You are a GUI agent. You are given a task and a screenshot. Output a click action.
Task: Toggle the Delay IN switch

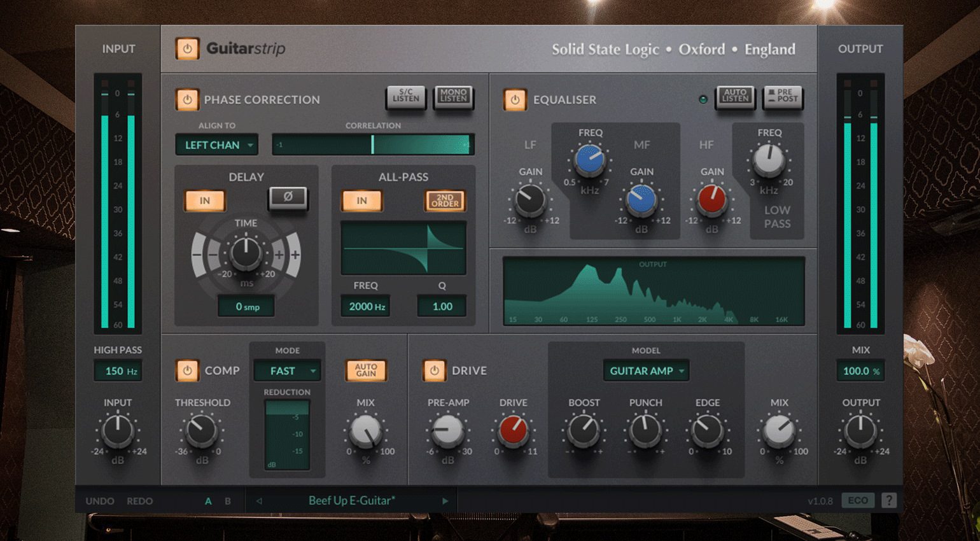point(205,201)
